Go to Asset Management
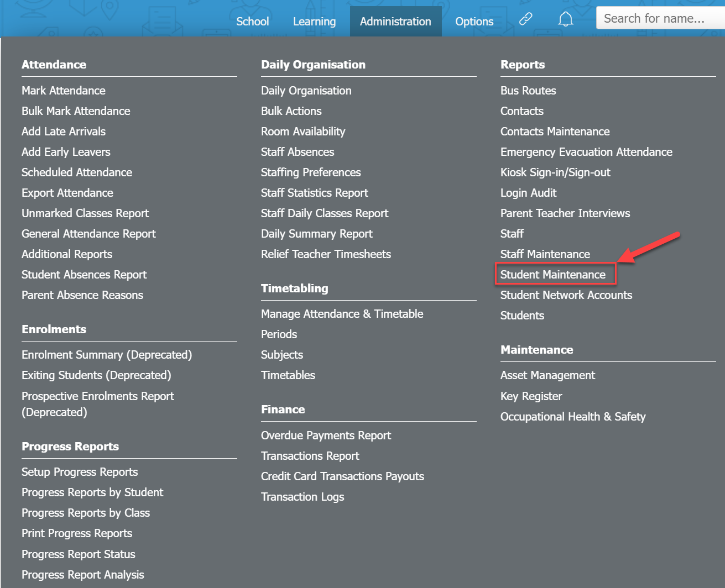Screen dimensions: 725x588 [x=547, y=375]
